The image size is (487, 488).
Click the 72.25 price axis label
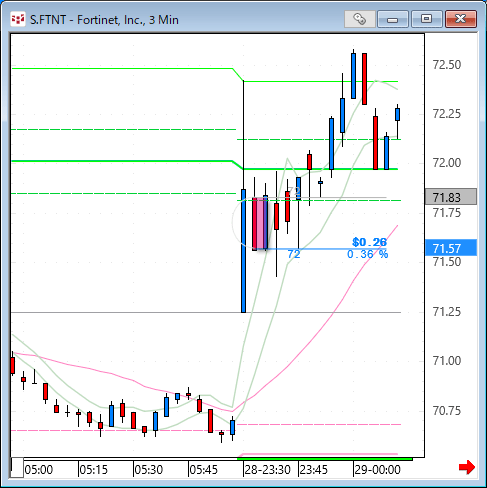point(447,114)
